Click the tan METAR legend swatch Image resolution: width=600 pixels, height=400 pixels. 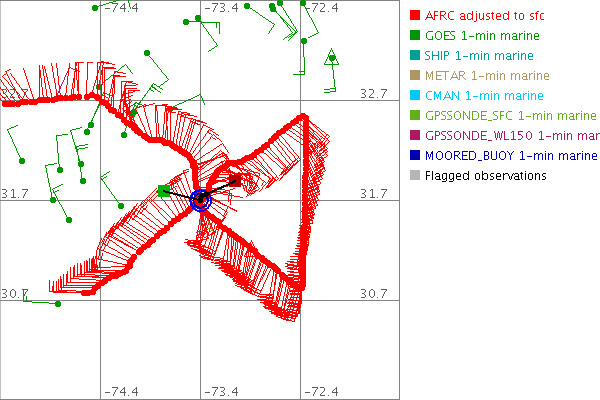tap(415, 76)
